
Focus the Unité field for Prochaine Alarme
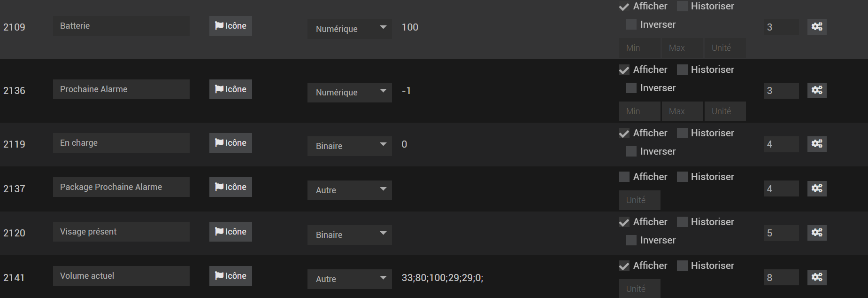[725, 111]
